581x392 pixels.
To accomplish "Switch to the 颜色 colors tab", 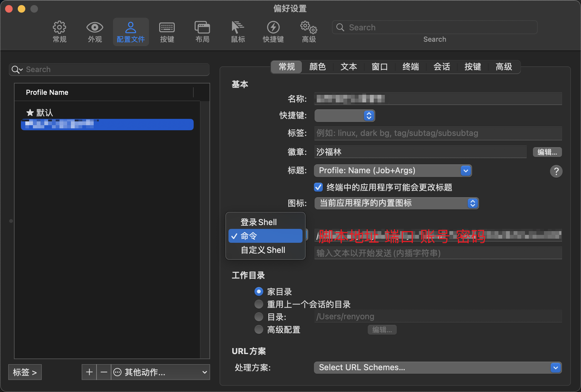I will pos(317,67).
